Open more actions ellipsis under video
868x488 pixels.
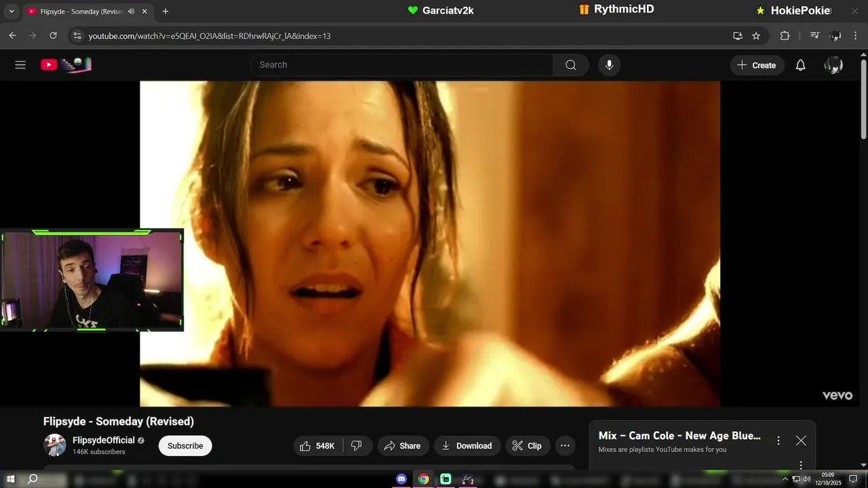coord(565,446)
